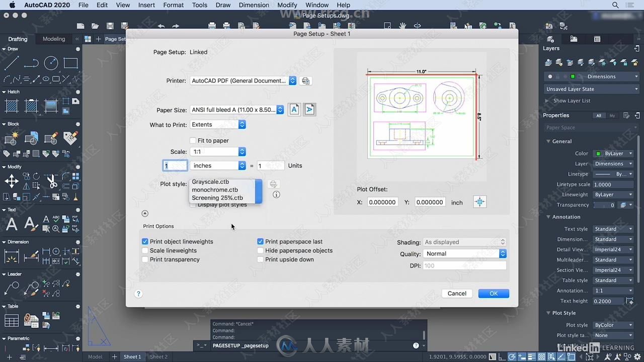The image size is (644, 362).
Task: Click the Open folder icon in toolbar
Action: (95, 26)
